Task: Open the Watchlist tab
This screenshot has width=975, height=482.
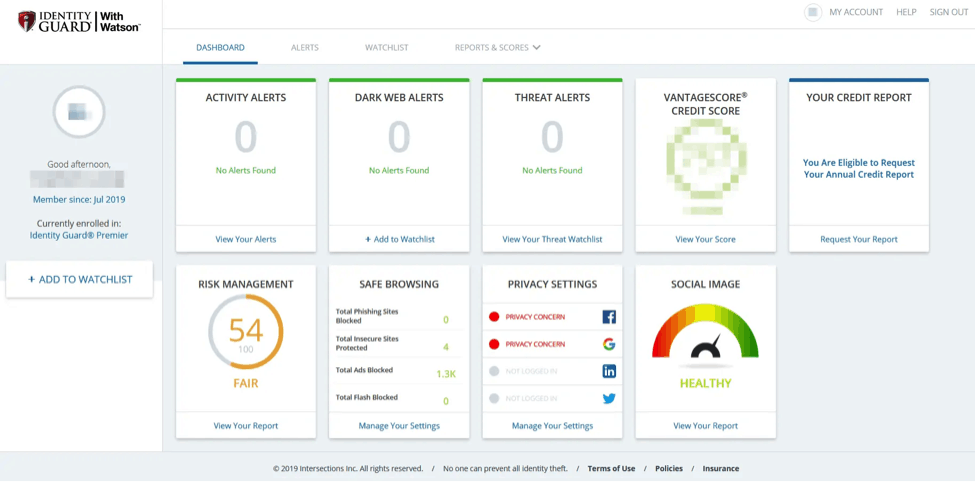Action: (x=387, y=47)
